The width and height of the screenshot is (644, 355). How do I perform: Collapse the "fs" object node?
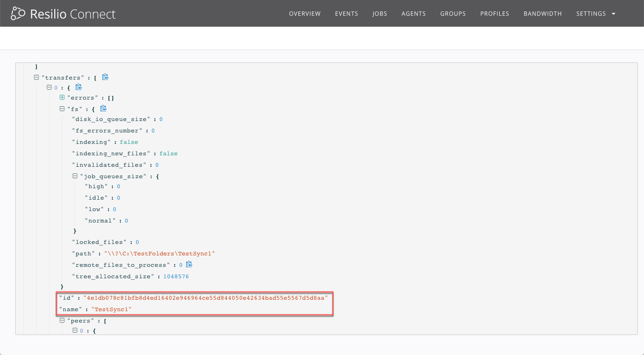click(62, 109)
